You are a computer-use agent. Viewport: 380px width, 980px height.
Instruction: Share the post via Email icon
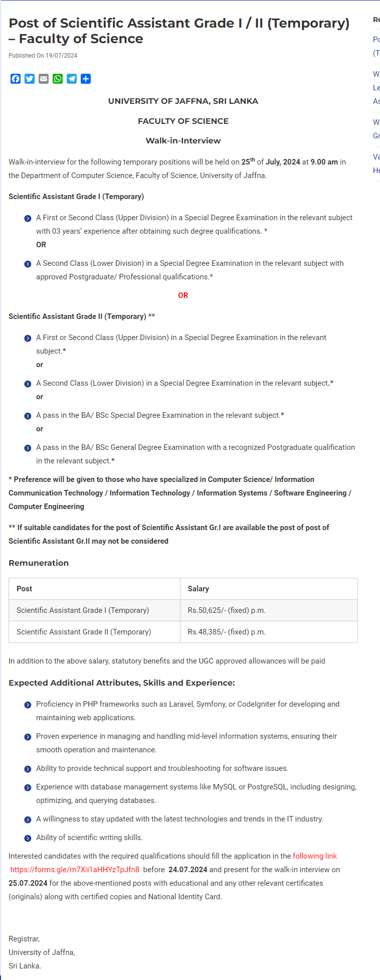[x=44, y=79]
